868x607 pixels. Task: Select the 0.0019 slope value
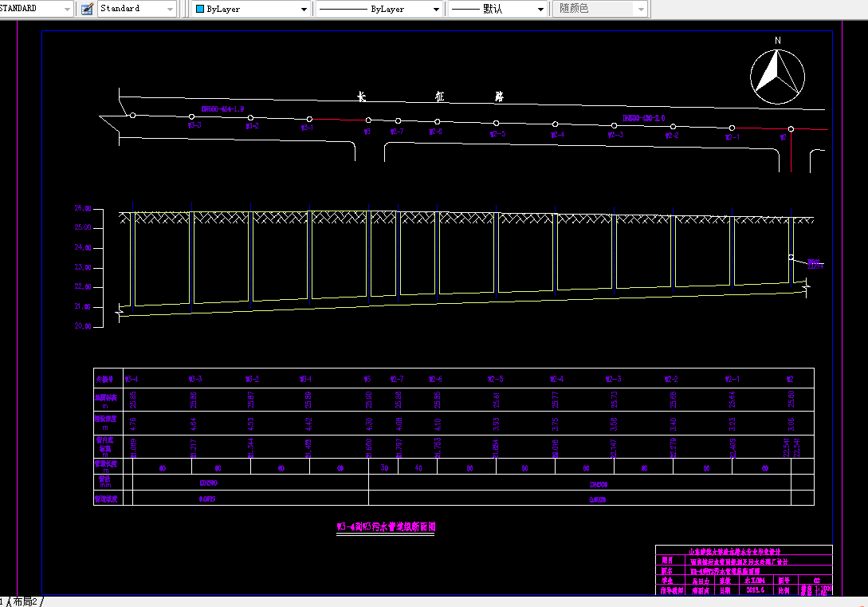(207, 499)
